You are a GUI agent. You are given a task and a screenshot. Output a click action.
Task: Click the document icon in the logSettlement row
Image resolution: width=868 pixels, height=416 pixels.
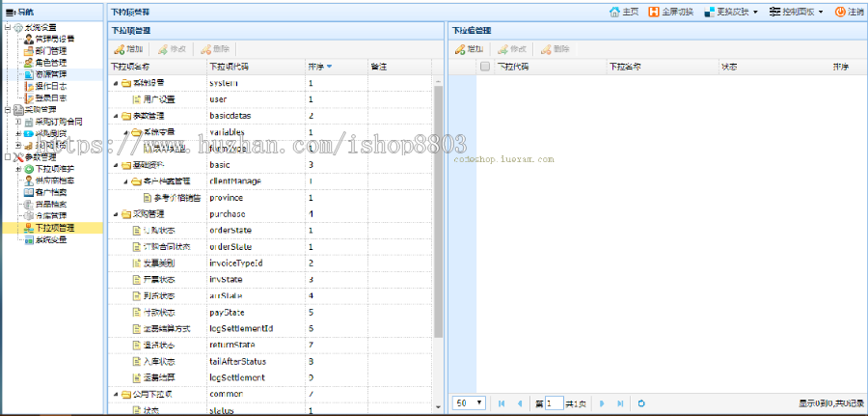pos(137,377)
